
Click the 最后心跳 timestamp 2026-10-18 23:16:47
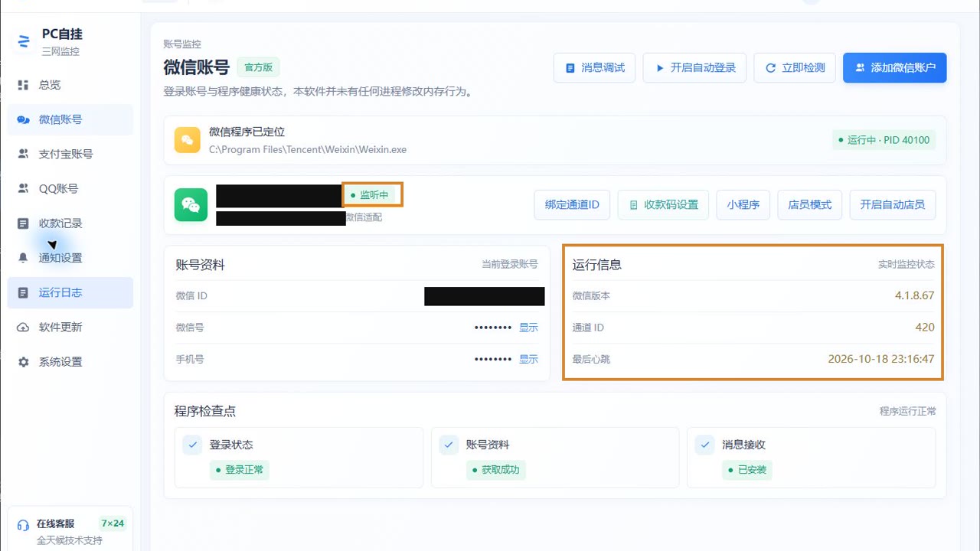[x=881, y=359]
